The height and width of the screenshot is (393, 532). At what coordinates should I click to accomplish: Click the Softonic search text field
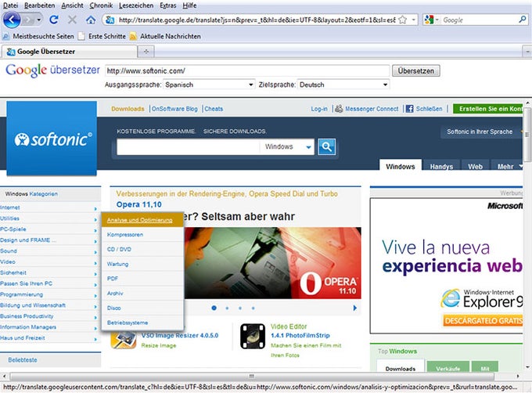pos(189,147)
